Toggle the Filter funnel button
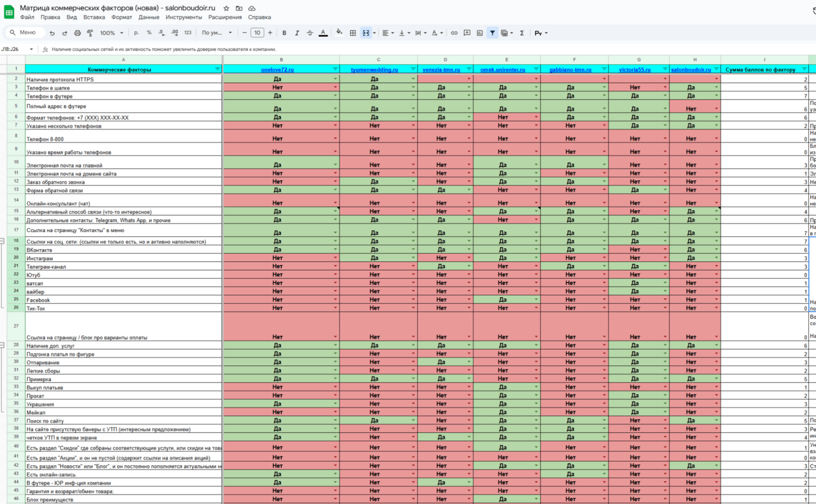The width and height of the screenshot is (816, 504). tap(493, 33)
